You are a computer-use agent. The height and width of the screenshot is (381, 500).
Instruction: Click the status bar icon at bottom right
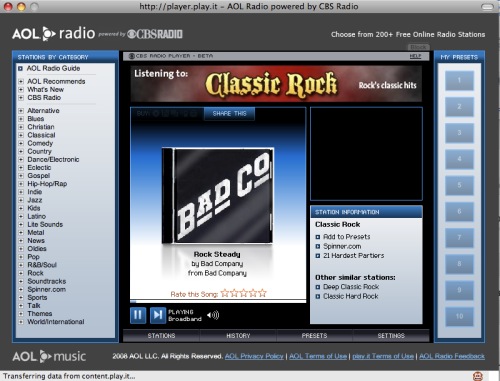[478, 376]
